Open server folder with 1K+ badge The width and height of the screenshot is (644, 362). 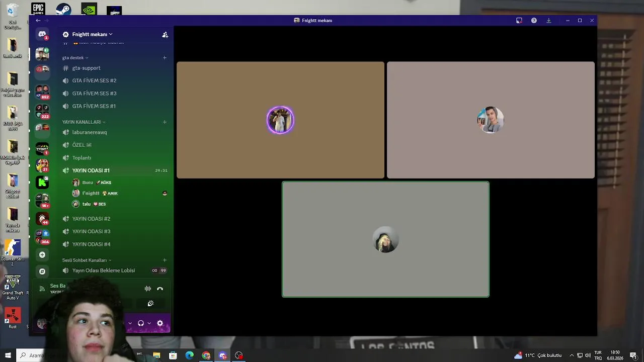pos(42,200)
